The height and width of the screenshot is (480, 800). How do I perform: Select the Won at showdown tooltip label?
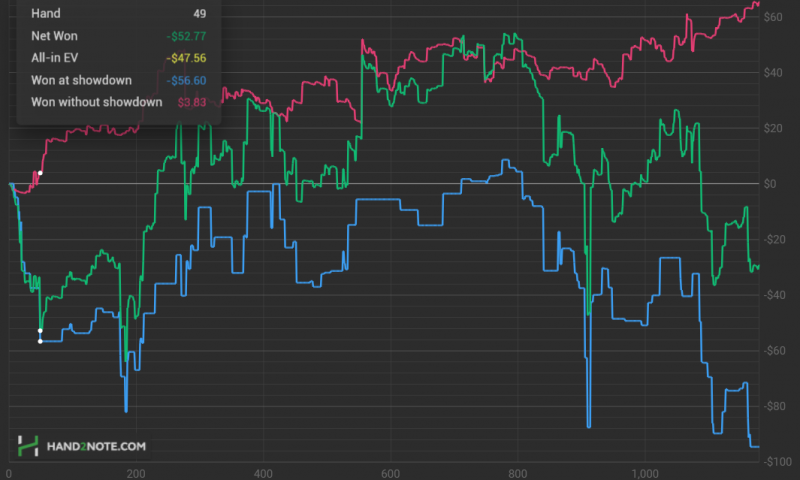tap(82, 80)
